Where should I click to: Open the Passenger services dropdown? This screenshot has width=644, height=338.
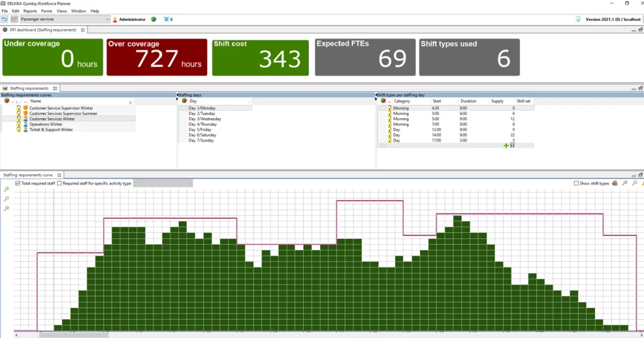pos(107,19)
